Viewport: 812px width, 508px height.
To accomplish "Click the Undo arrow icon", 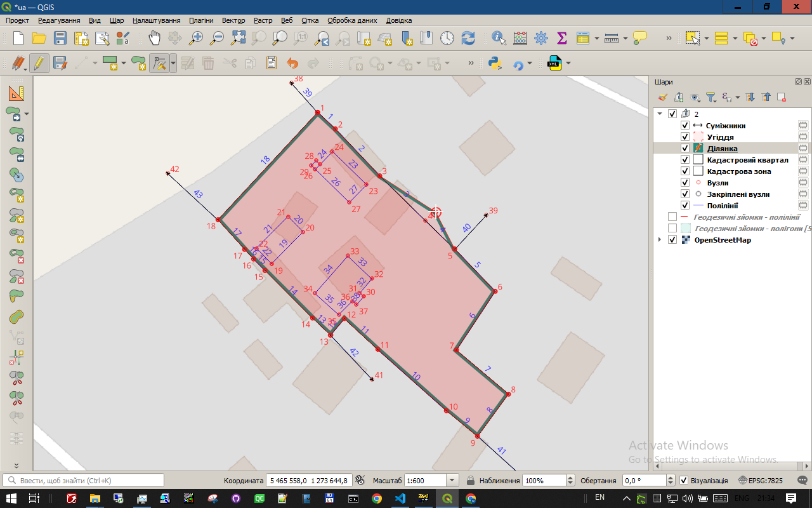I will (292, 63).
